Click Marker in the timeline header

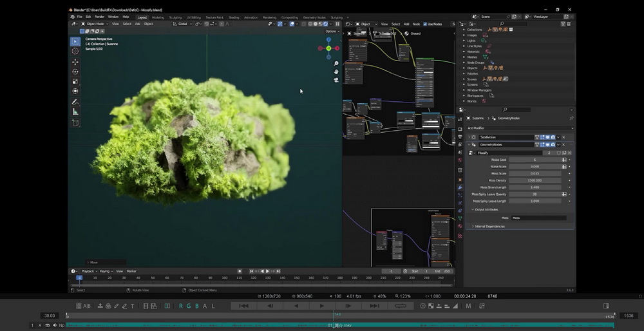[x=131, y=271]
